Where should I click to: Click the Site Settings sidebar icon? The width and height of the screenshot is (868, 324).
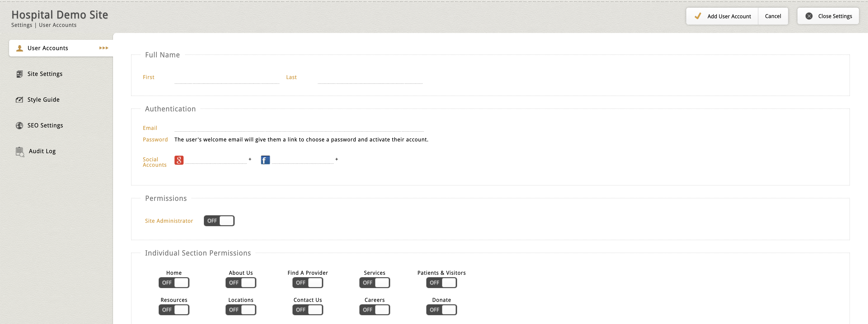click(19, 74)
